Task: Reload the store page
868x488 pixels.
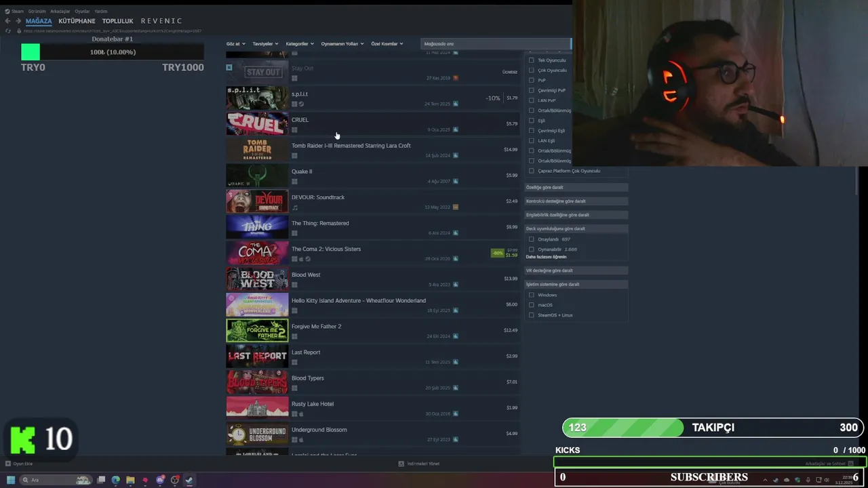Action: (7, 30)
